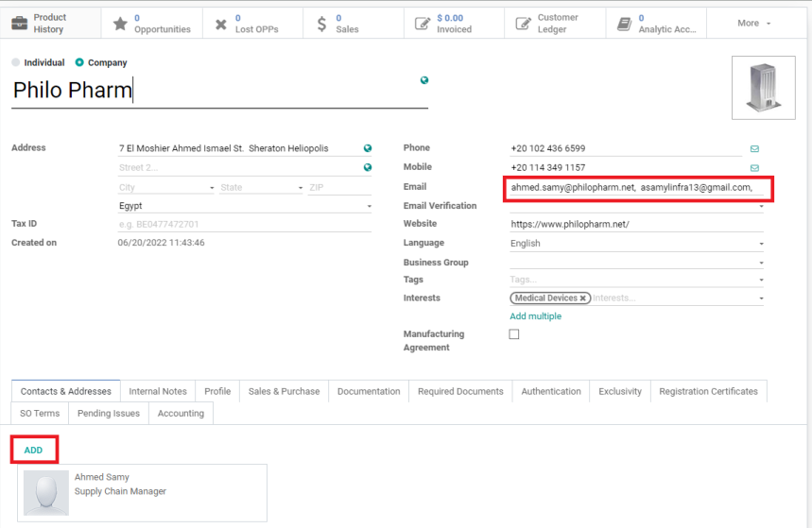Click the Add multiple link
The width and height of the screenshot is (812, 528).
click(535, 316)
